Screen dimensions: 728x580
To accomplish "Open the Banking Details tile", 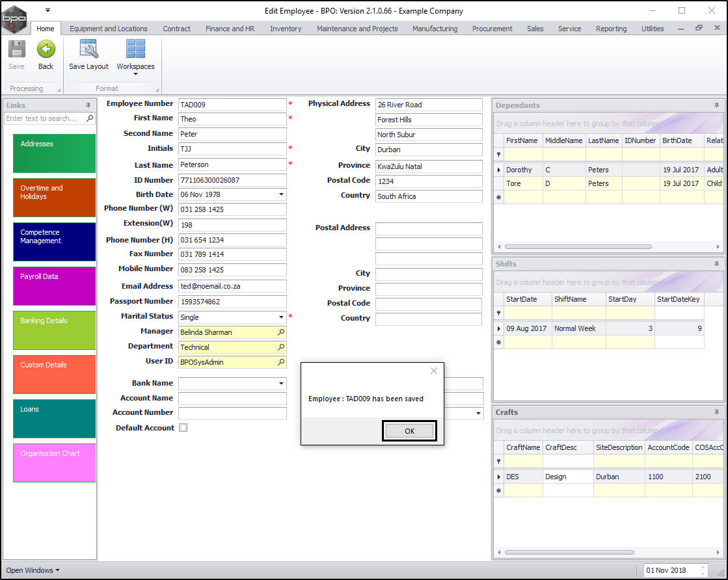I will (54, 330).
